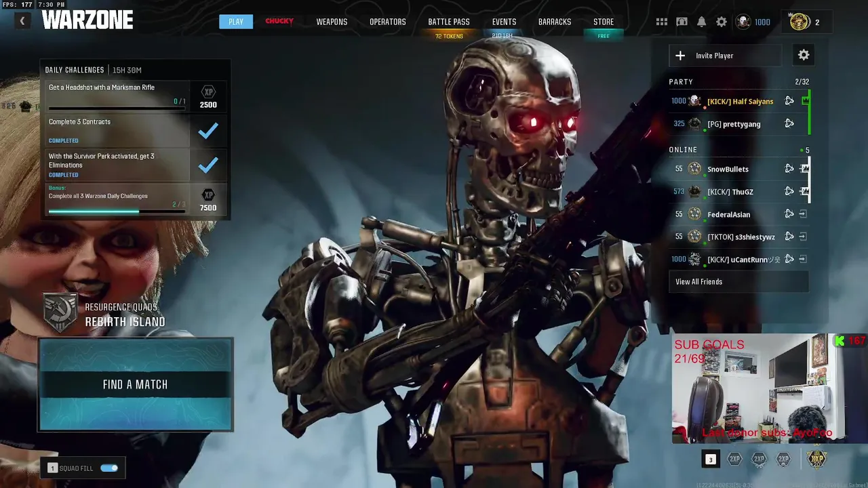Click the 2500 XP reward icon
Viewport: 868px width, 488px height.
pyautogui.click(x=208, y=92)
